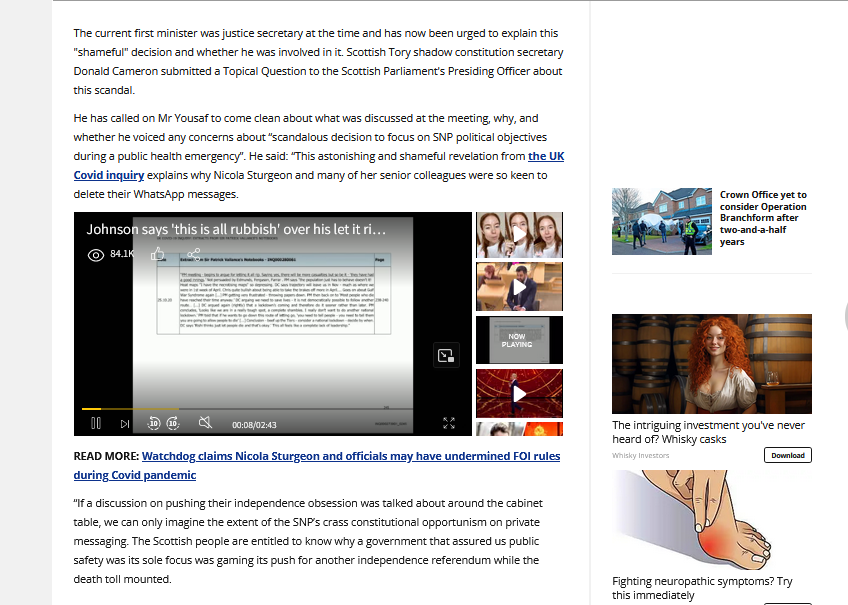Open 'the UK Covid inquiry' link

tap(319, 165)
